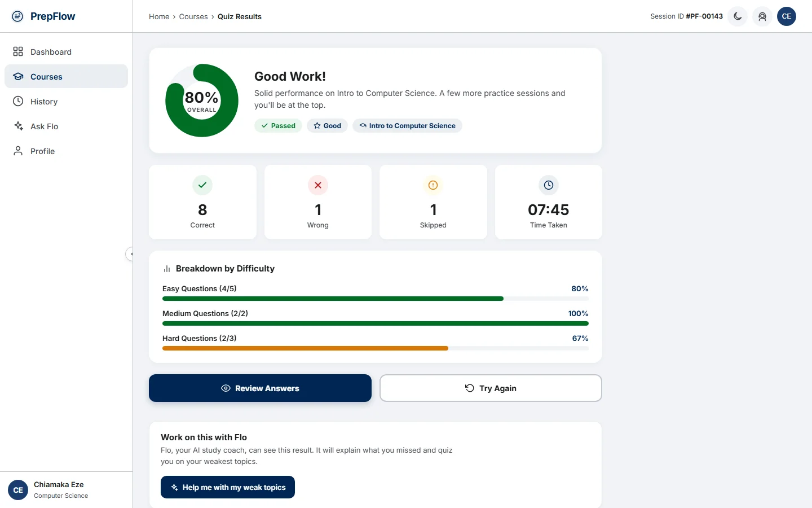Click the Good Work! heading
The height and width of the screenshot is (508, 812).
(x=290, y=76)
